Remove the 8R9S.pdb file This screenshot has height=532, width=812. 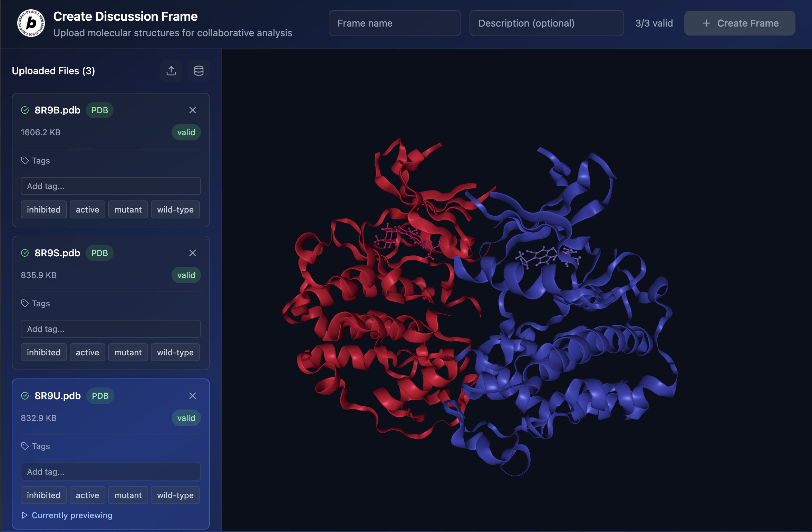coord(193,253)
